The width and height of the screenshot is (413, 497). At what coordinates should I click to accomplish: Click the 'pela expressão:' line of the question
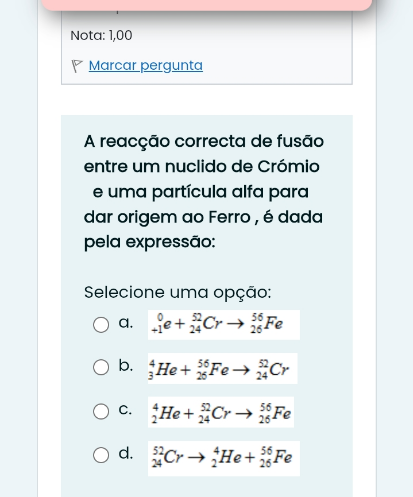(x=150, y=242)
